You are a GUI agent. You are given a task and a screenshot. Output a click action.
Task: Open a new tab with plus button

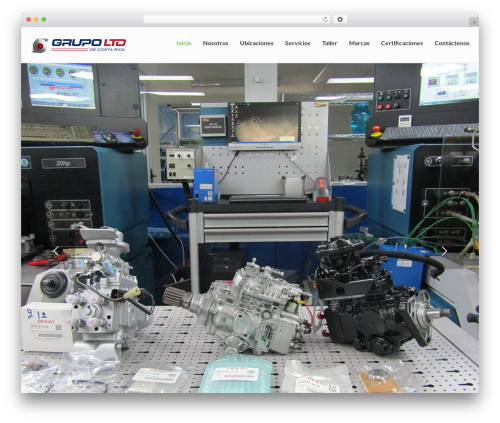pos(474,22)
